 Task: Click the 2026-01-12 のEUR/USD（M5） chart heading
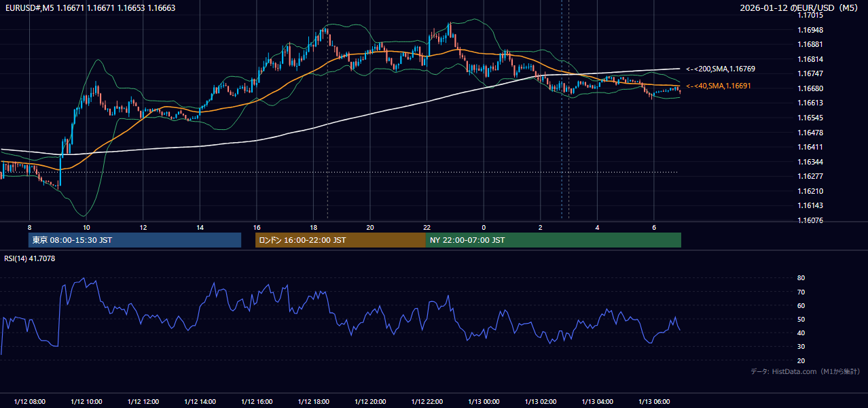(799, 8)
